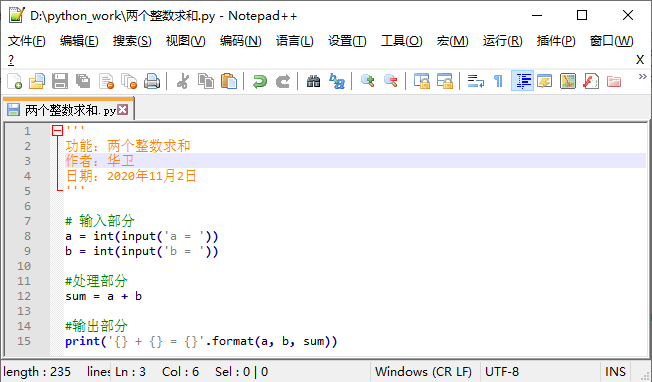The image size is (652, 382).
Task: Copy selection toolbar icon
Action: [206, 81]
